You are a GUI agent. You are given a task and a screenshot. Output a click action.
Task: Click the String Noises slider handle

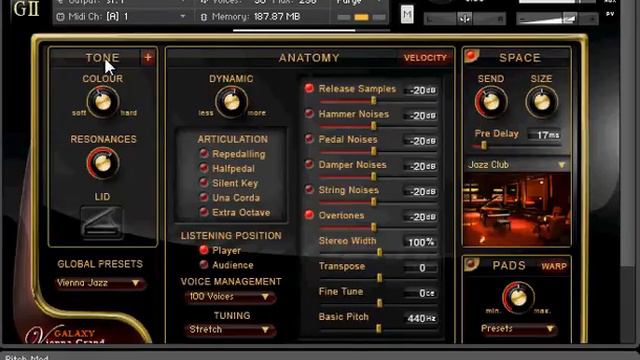click(x=373, y=202)
